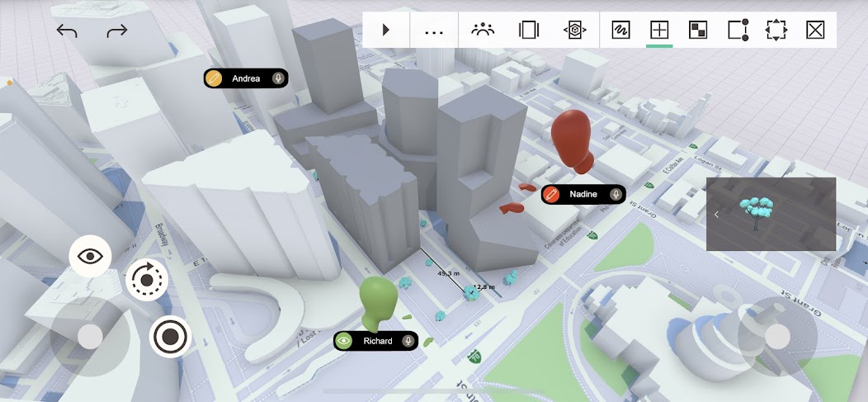This screenshot has width=868, height=402.
Task: Toggle the large eye view button
Action: pyautogui.click(x=90, y=257)
